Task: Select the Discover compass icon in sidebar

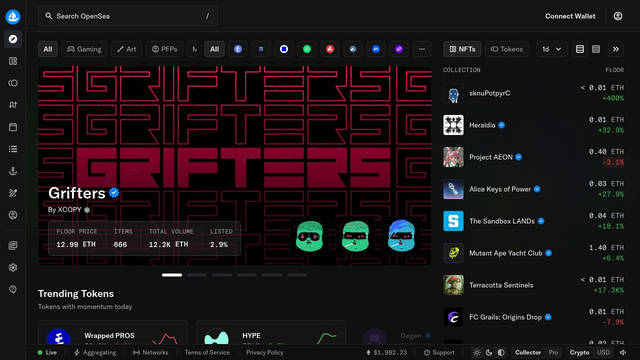Action: (x=13, y=39)
